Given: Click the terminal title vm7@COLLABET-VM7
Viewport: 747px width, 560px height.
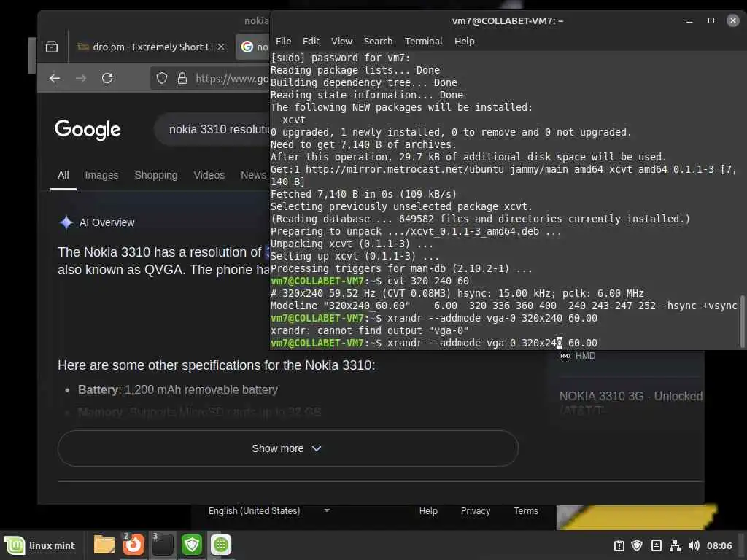Looking at the screenshot, I should pos(508,21).
